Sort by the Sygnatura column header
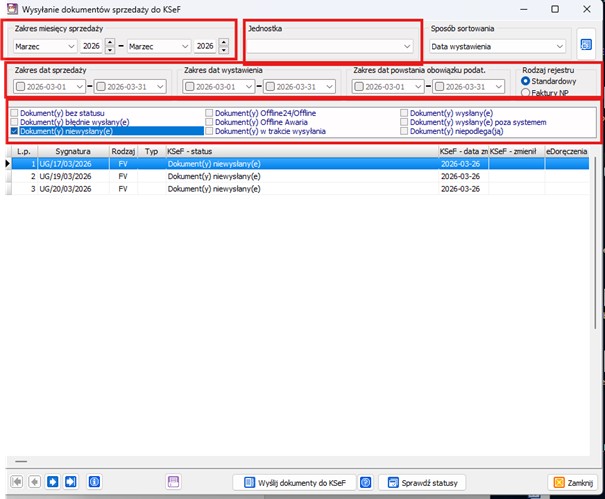Screen dimensions: 605x499 pos(72,151)
